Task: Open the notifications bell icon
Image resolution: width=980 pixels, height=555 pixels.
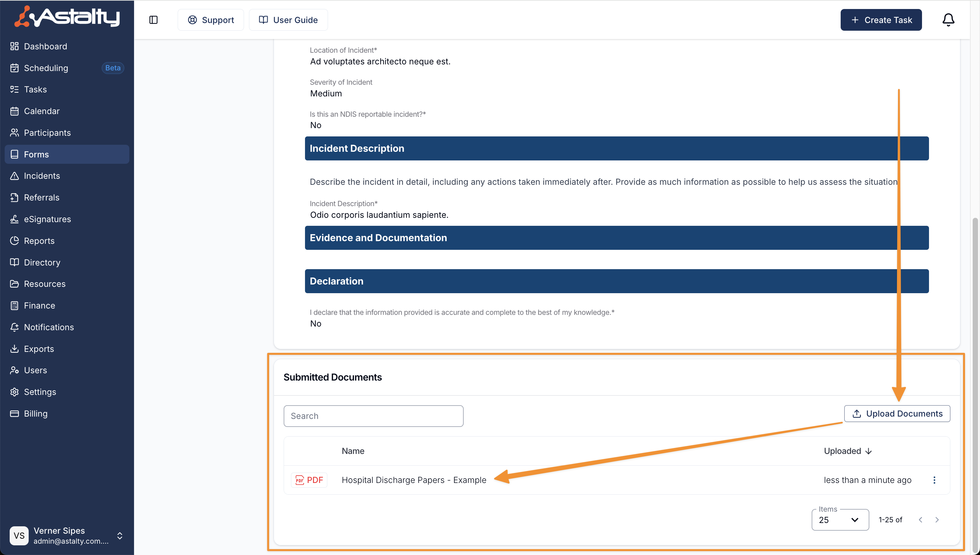Action: [948, 20]
